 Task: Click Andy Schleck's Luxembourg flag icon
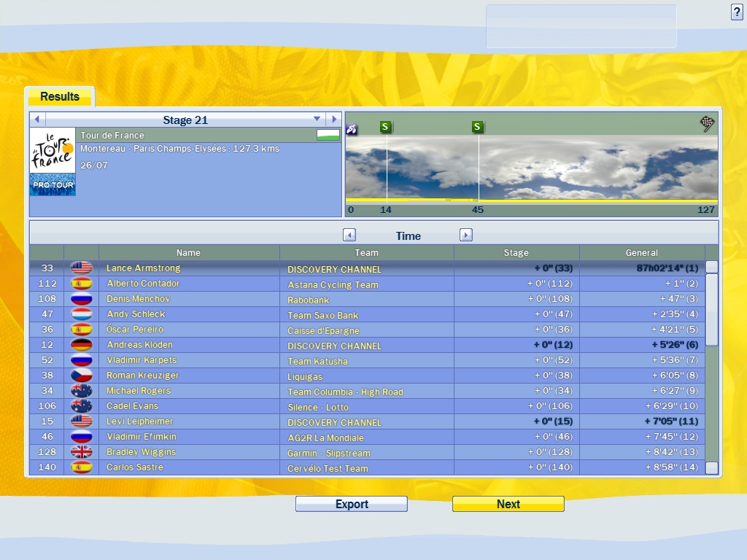[x=81, y=314]
